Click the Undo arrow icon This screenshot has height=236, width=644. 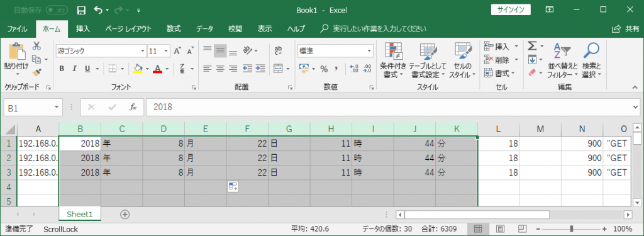point(98,9)
